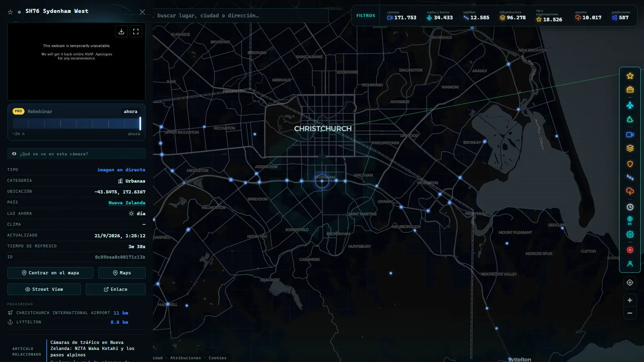Click Centrar en el mapa button

click(50, 273)
